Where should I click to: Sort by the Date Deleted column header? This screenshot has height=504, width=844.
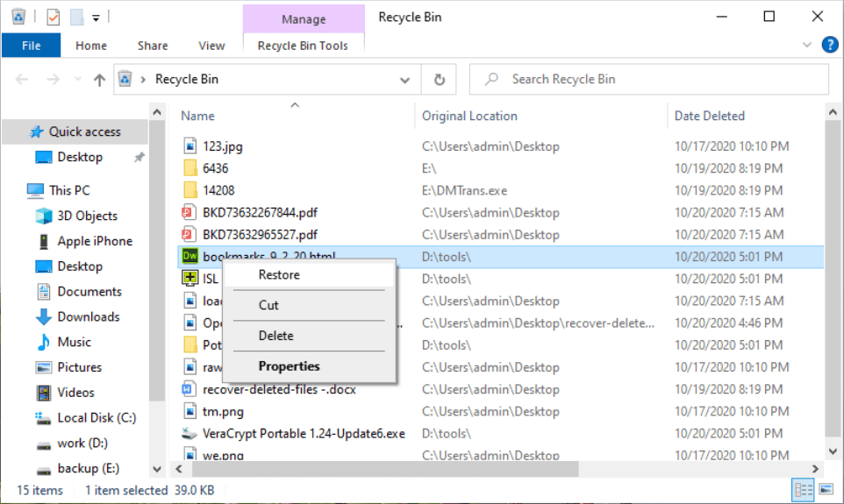click(709, 116)
